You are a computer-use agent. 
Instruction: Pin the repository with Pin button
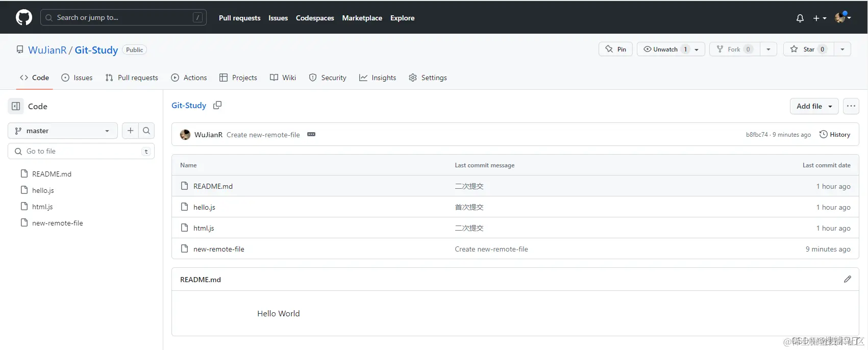(615, 49)
